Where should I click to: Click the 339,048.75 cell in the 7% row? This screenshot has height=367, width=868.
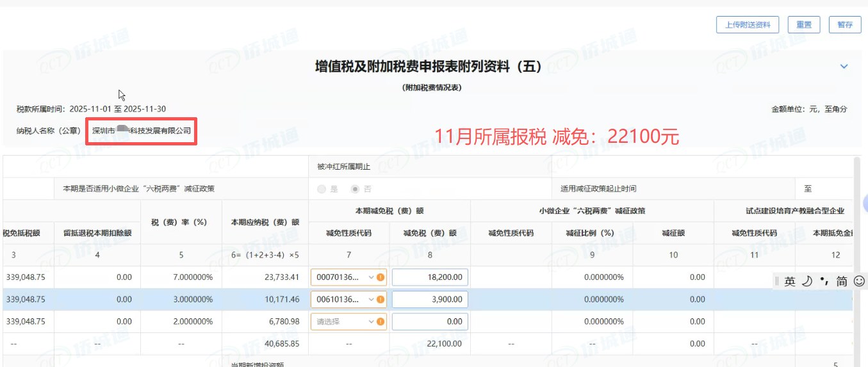click(x=27, y=277)
